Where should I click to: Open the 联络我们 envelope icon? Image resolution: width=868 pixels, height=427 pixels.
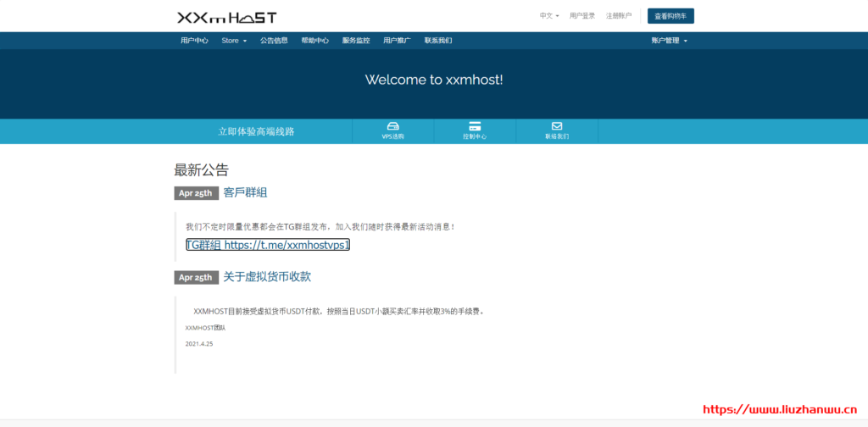tap(557, 126)
